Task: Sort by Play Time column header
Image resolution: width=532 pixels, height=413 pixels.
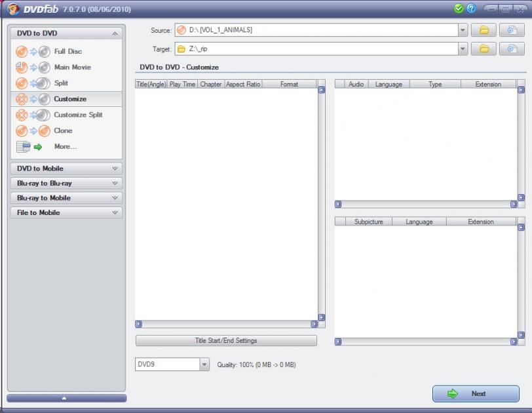Action: point(182,84)
